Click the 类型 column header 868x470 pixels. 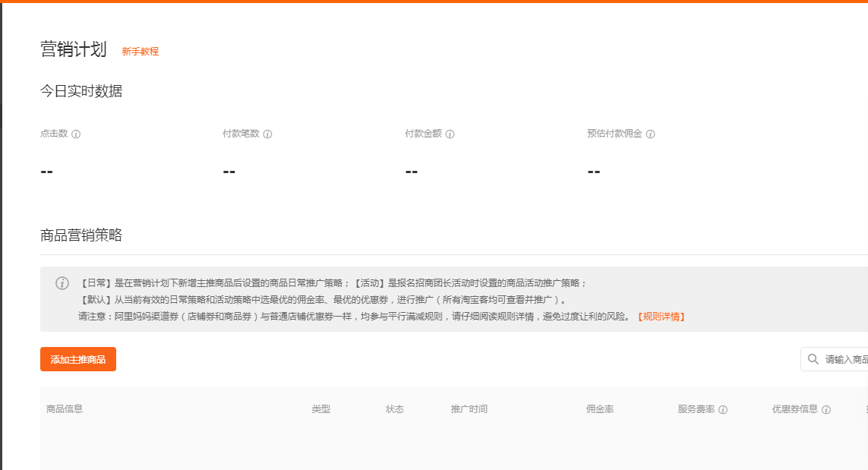[x=320, y=409]
